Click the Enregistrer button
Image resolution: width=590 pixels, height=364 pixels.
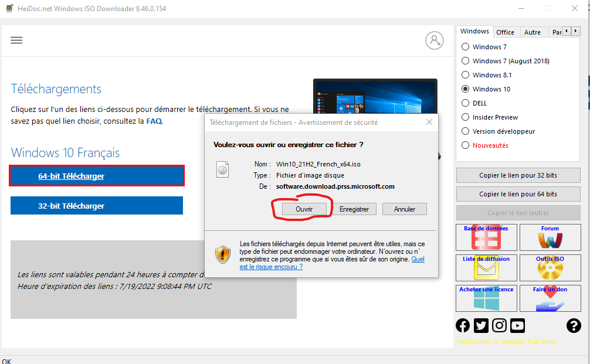(354, 209)
